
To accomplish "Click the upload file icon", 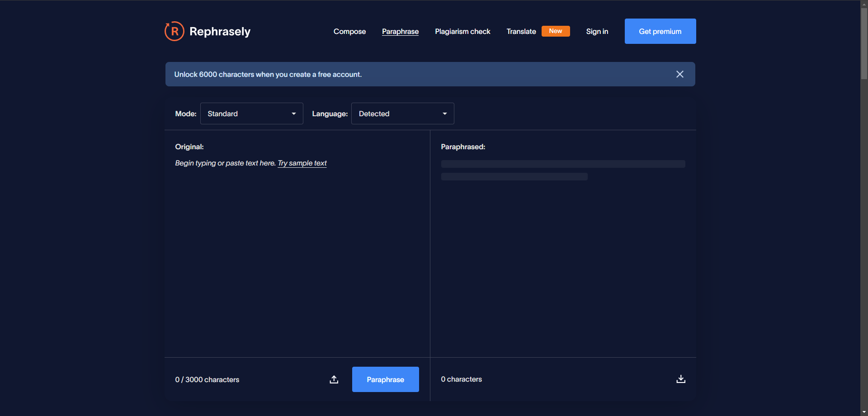I will click(x=334, y=379).
